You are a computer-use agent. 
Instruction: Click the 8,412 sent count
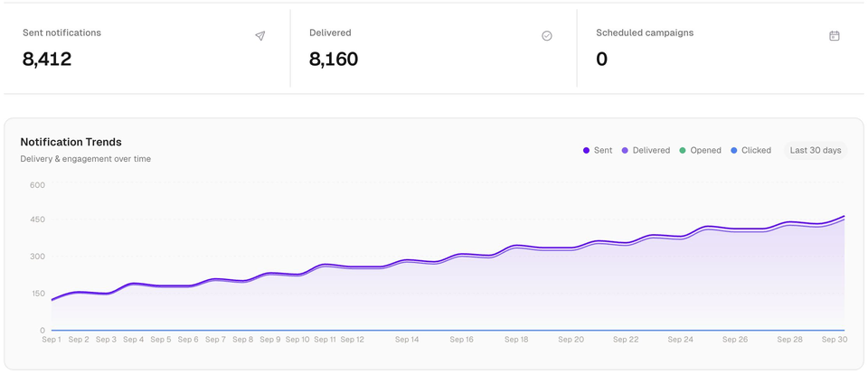click(47, 60)
